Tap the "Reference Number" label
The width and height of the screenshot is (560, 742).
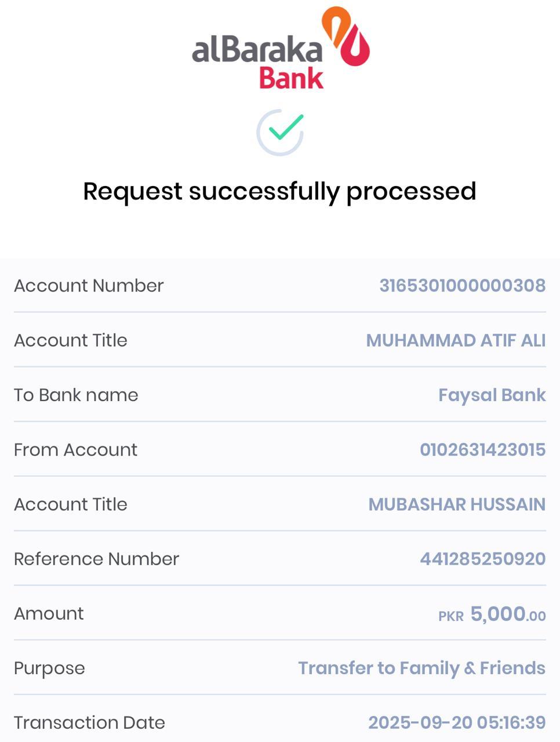pyautogui.click(x=96, y=559)
